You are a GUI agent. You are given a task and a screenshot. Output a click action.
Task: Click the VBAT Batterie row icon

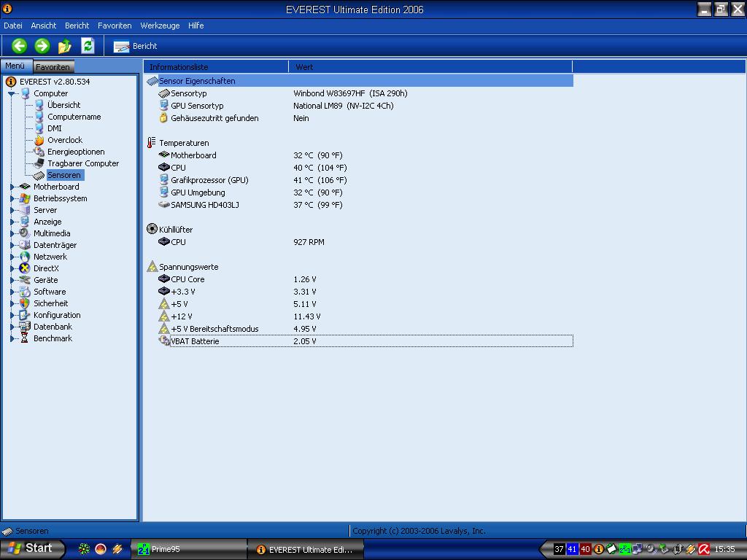(164, 341)
